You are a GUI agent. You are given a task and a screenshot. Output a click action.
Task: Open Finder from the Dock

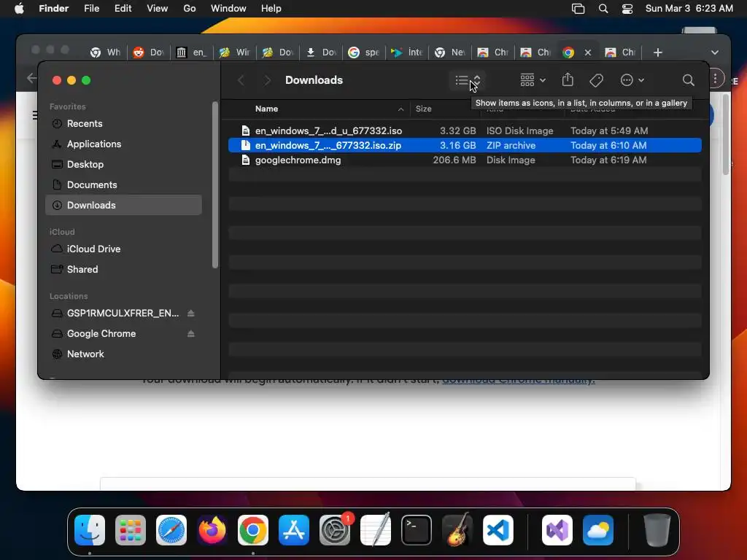coord(90,530)
